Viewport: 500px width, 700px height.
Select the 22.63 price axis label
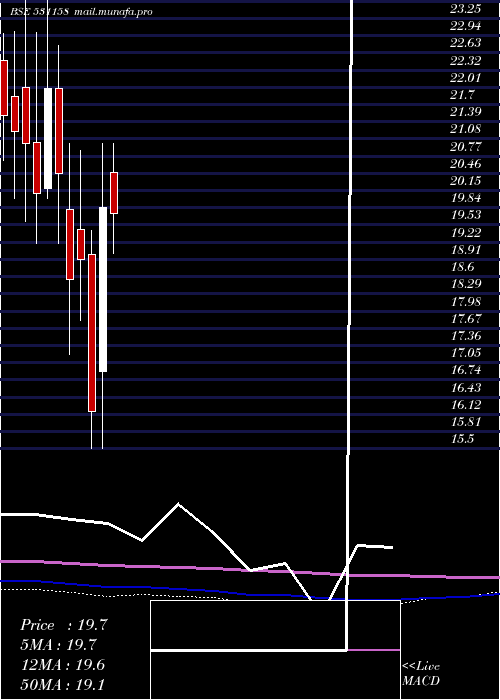(465, 43)
